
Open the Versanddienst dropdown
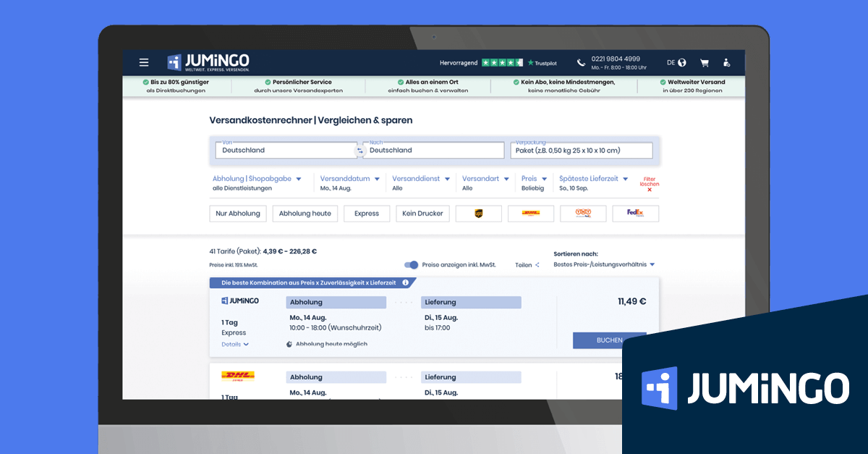[421, 179]
